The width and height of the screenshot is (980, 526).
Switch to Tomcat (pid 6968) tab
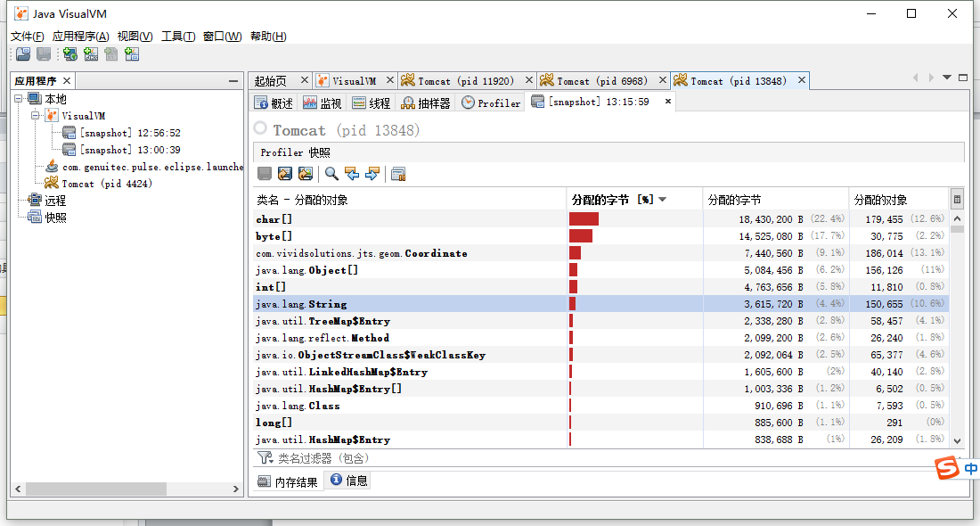pyautogui.click(x=602, y=80)
